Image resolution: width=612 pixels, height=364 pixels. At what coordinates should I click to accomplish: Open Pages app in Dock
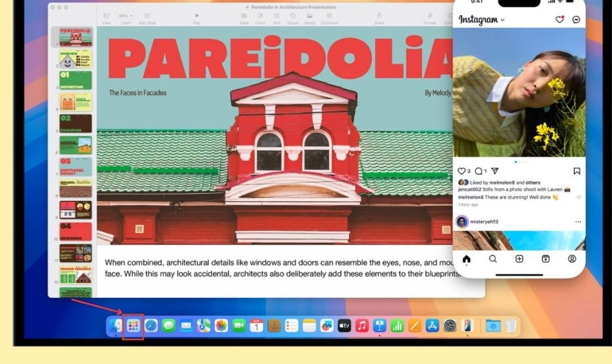(415, 325)
